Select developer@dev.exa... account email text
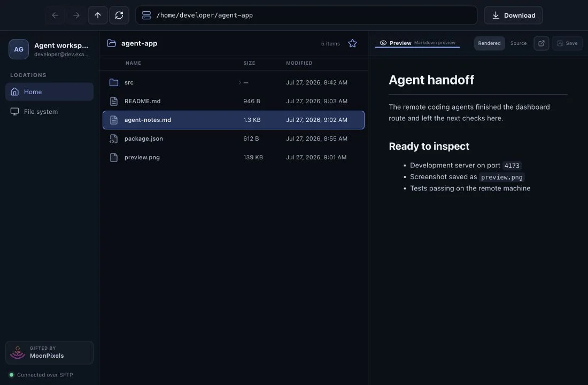Viewport: 588px width, 385px height. [61, 55]
